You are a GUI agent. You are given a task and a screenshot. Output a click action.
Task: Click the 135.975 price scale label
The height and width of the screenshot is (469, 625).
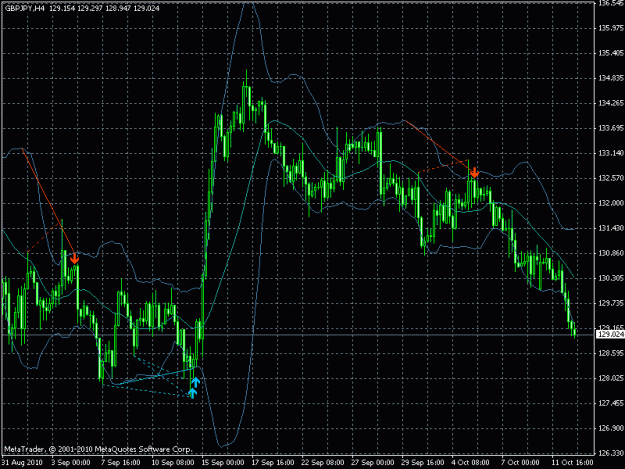[611, 28]
